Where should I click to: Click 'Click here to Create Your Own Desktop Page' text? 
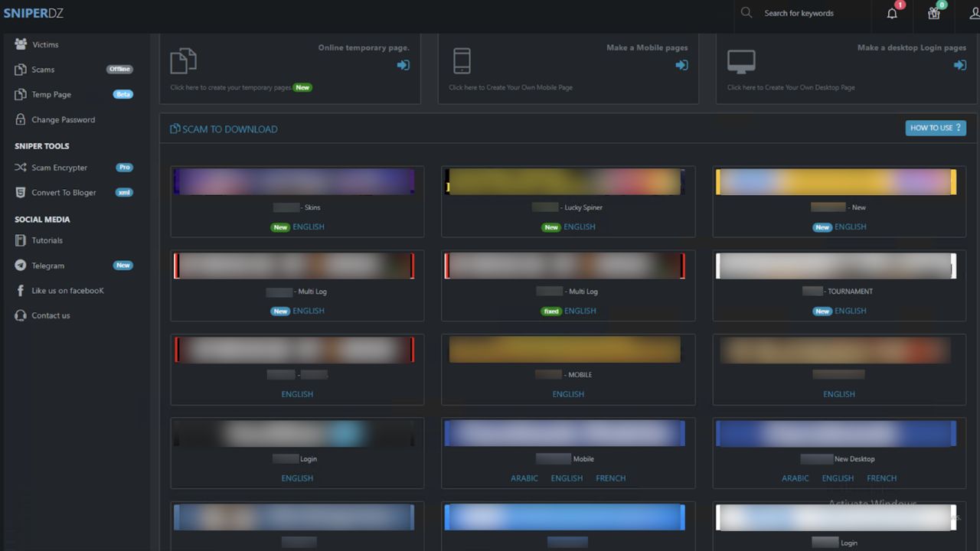(x=791, y=87)
